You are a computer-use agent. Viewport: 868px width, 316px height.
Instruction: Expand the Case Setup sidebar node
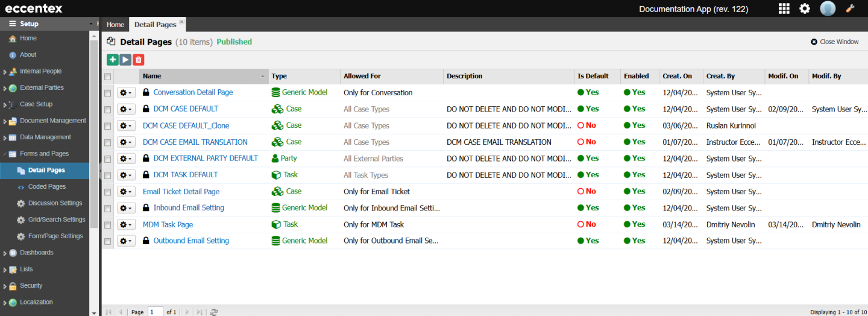click(5, 105)
